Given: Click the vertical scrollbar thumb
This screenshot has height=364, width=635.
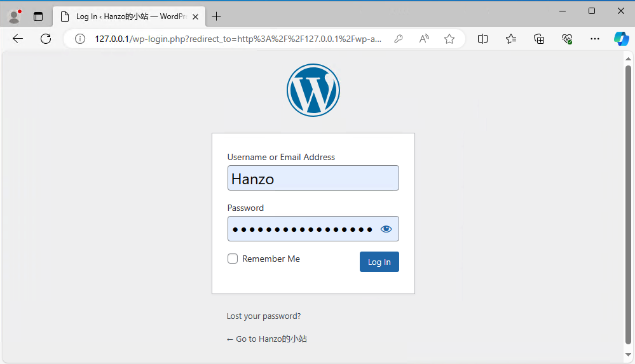Looking at the screenshot, I should [x=628, y=205].
